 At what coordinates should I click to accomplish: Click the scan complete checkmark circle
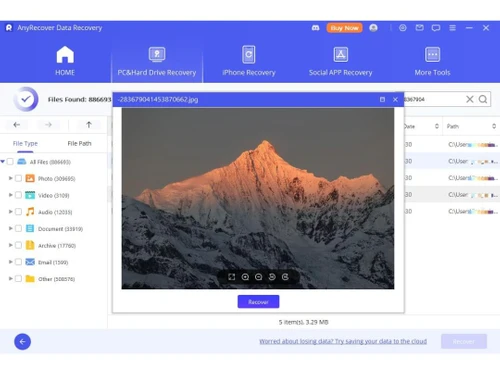coord(26,99)
